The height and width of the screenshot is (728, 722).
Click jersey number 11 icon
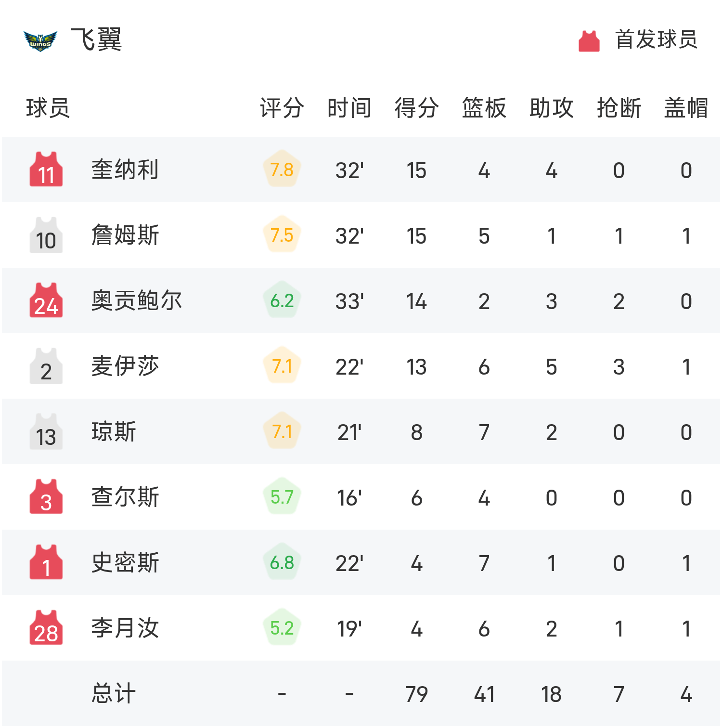[46, 169]
